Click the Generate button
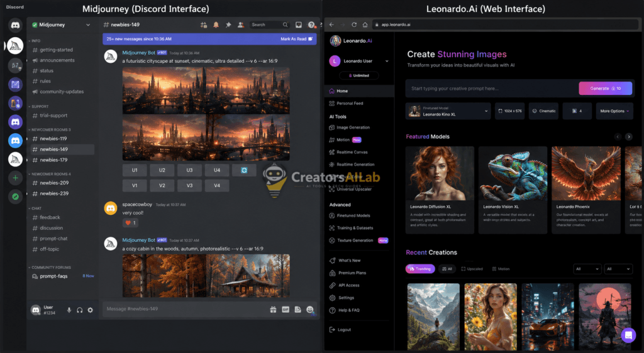 click(606, 88)
